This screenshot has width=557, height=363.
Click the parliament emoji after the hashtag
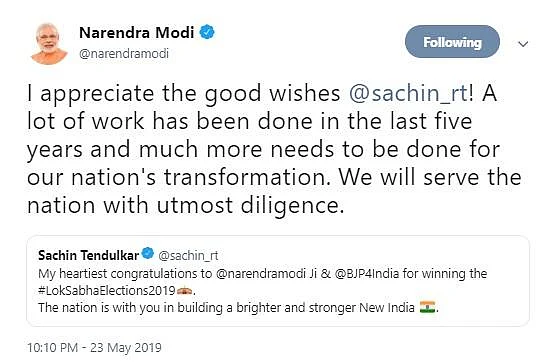(x=184, y=291)
